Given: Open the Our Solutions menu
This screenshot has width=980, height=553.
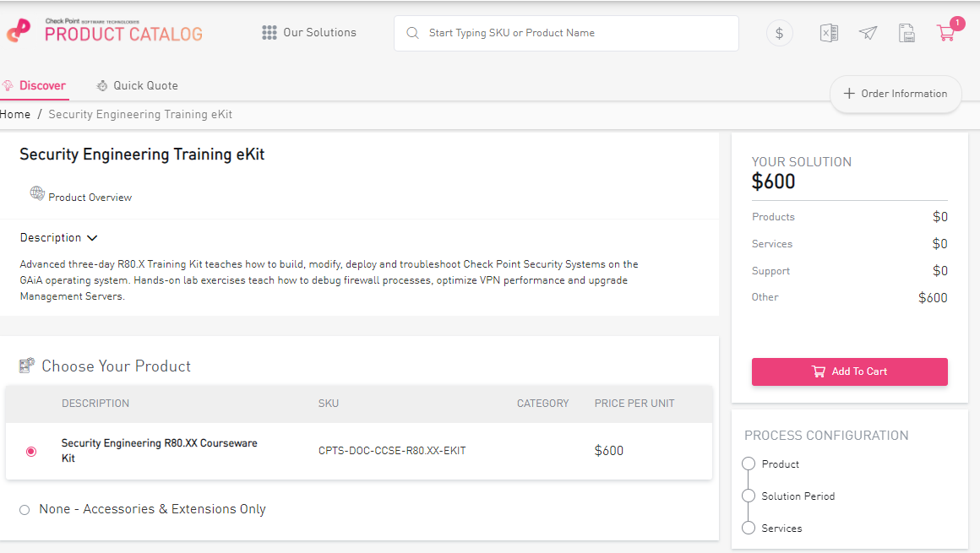Looking at the screenshot, I should point(309,33).
